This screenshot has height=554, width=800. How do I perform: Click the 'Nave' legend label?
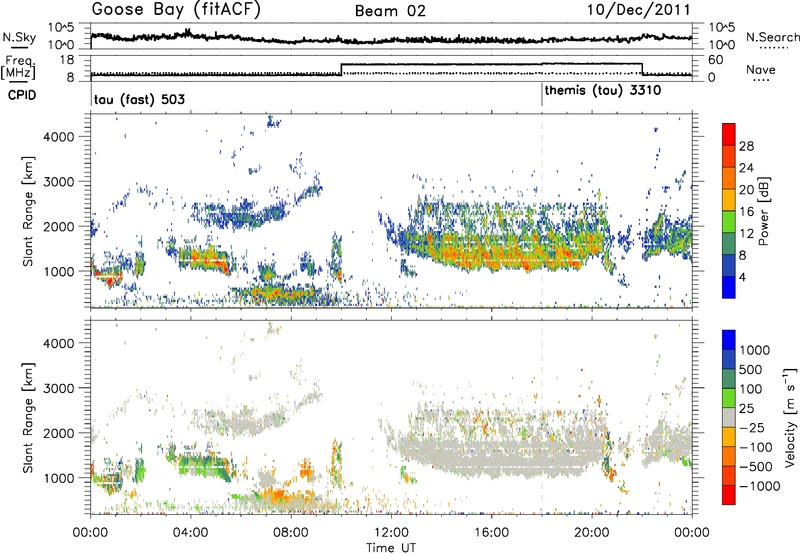pyautogui.click(x=761, y=70)
